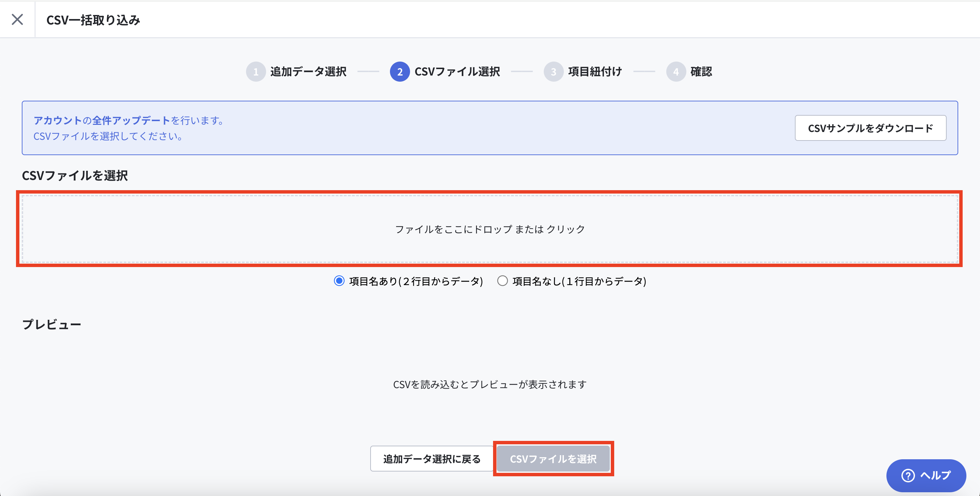980x496 pixels.
Task: Click the blue step 2 number circle
Action: point(400,71)
